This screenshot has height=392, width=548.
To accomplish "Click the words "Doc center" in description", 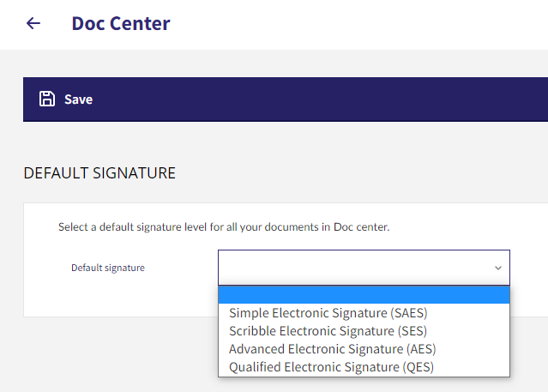I will [x=361, y=227].
